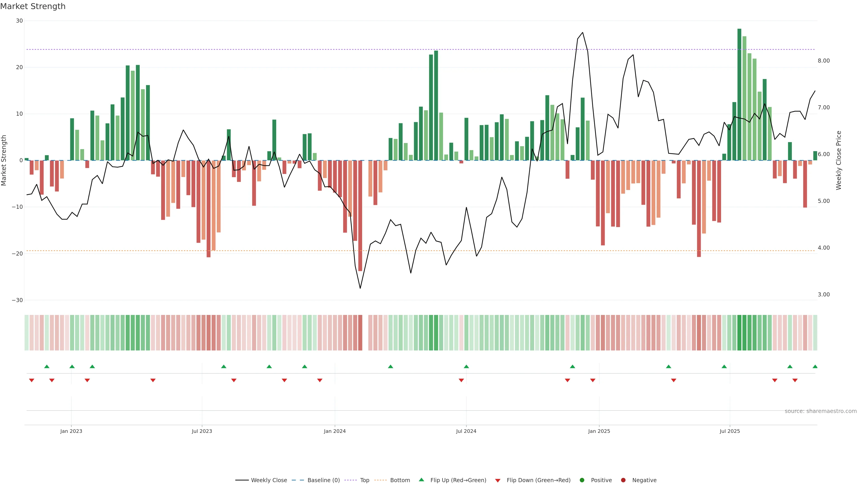Click the 8.00 tick on the price axis

pos(823,61)
